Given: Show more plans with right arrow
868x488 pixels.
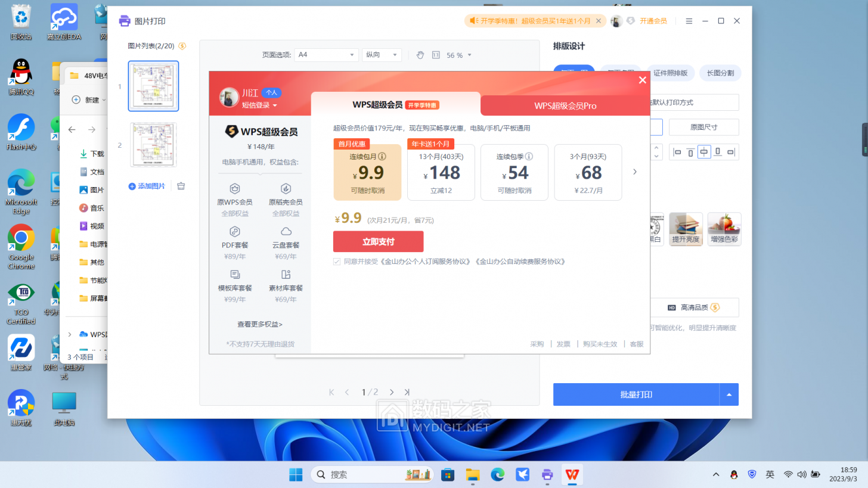Looking at the screenshot, I should (635, 172).
